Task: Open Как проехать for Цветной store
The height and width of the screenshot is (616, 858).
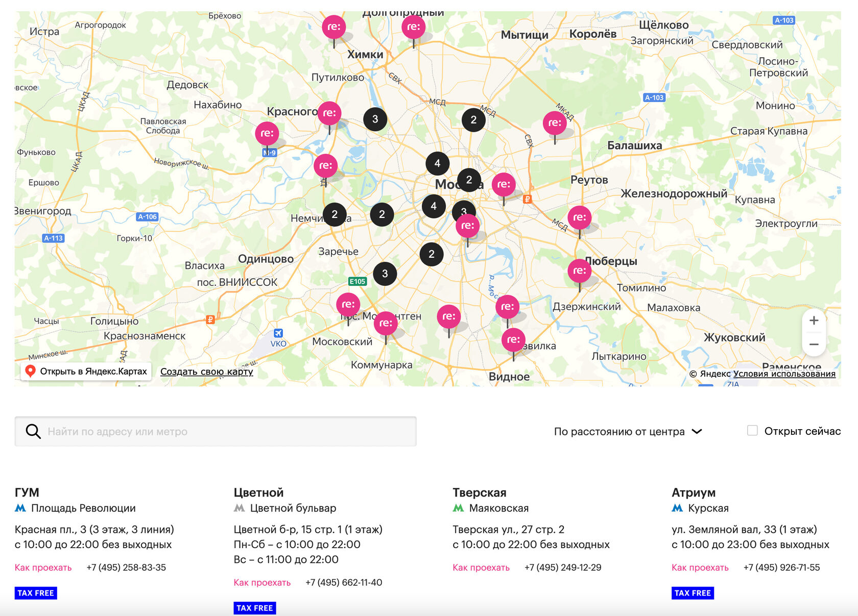Action: [x=262, y=582]
